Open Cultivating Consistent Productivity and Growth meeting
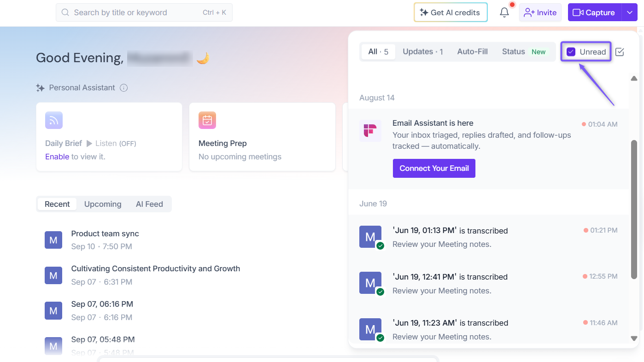This screenshot has width=644, height=362. (156, 269)
